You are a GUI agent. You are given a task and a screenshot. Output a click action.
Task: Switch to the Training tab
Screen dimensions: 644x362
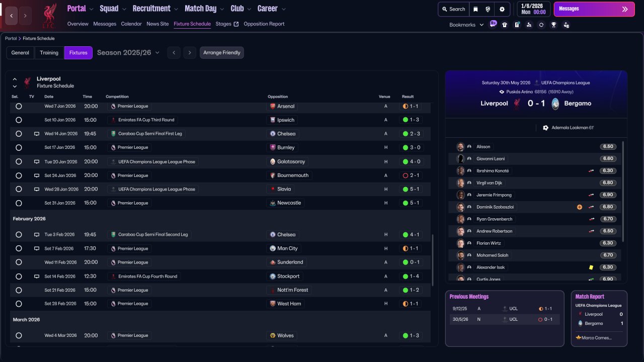coord(49,53)
